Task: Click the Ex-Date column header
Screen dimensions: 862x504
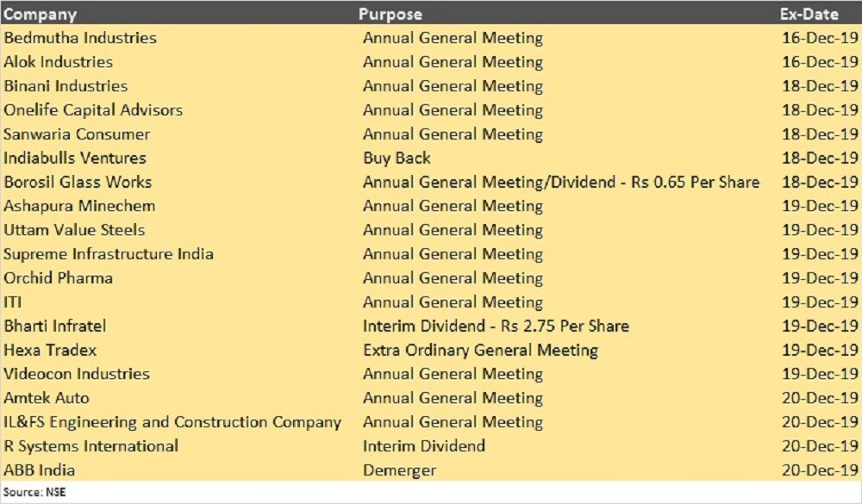Action: click(x=809, y=15)
